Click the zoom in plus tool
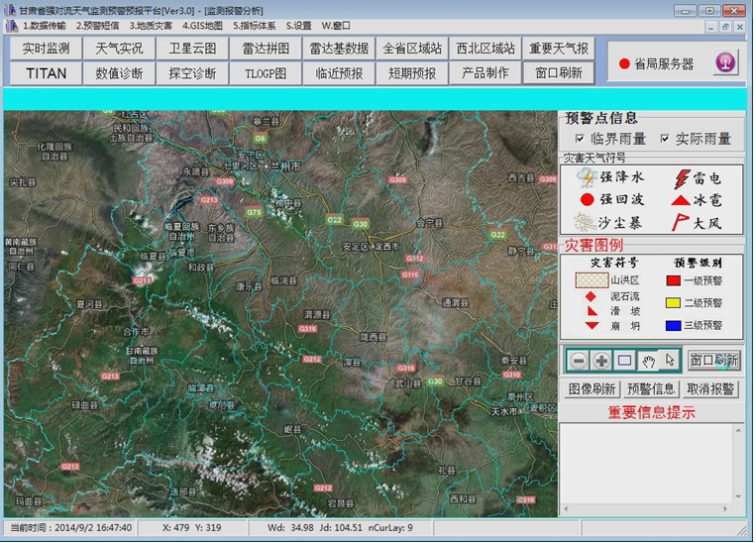The image size is (756, 543). click(x=601, y=361)
